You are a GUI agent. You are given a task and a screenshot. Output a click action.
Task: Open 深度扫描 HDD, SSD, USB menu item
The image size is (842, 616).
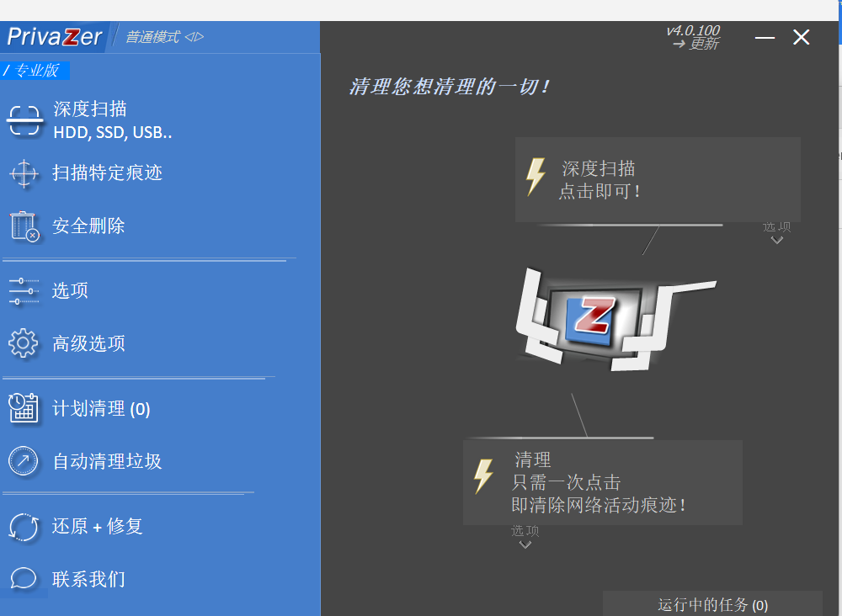(112, 120)
